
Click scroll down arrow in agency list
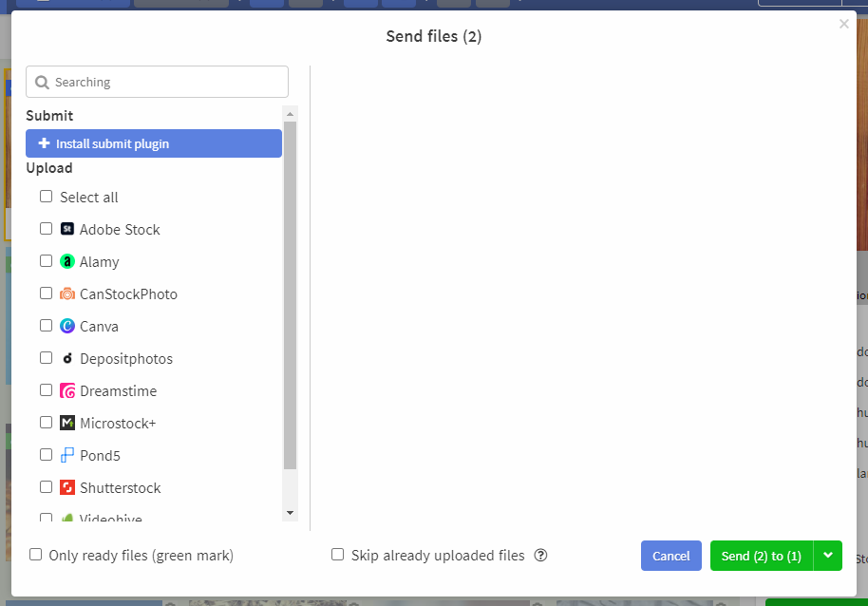[x=290, y=513]
